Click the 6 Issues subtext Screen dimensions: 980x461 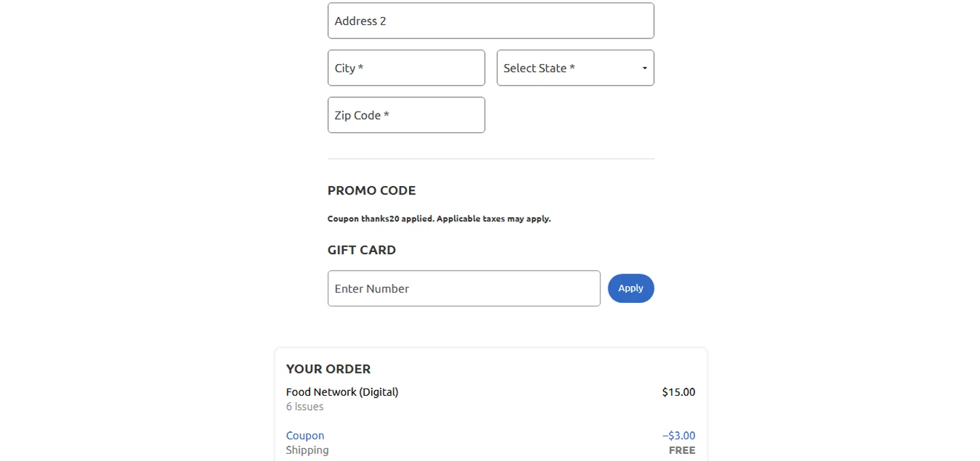point(304,407)
